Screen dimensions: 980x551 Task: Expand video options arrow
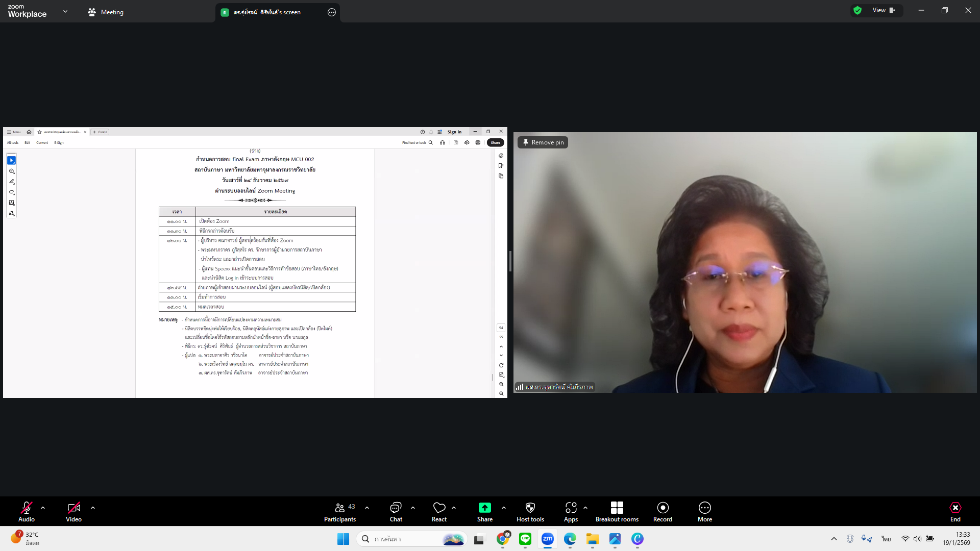[x=93, y=508]
